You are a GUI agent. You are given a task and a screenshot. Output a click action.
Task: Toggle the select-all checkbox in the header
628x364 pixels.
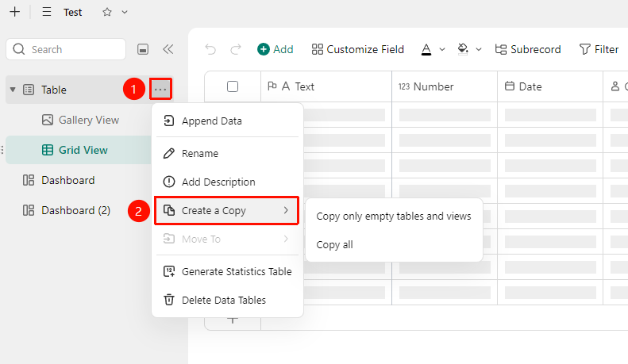[x=233, y=86]
